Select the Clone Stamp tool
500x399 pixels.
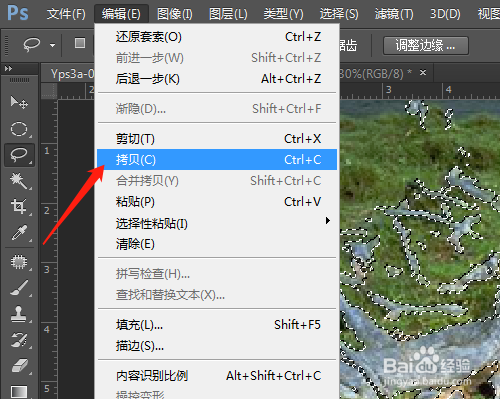tap(19, 314)
